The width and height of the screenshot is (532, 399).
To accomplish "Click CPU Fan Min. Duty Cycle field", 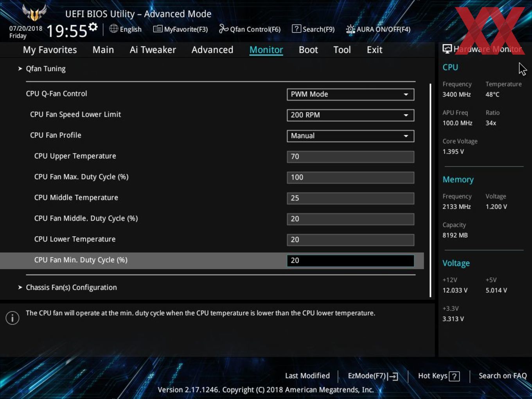I will [350, 261].
